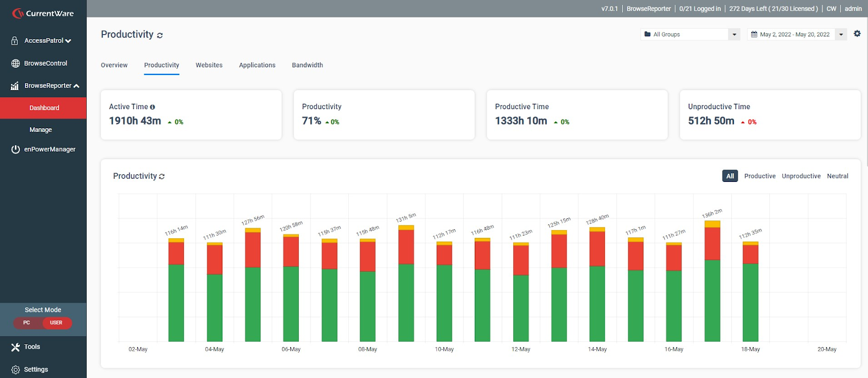Click the 02-May axis label

point(138,349)
